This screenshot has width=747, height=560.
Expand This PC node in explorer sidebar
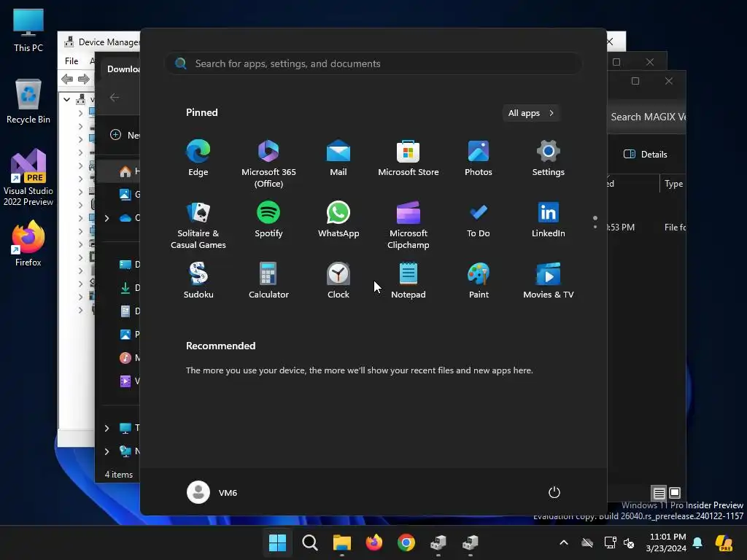click(x=107, y=428)
